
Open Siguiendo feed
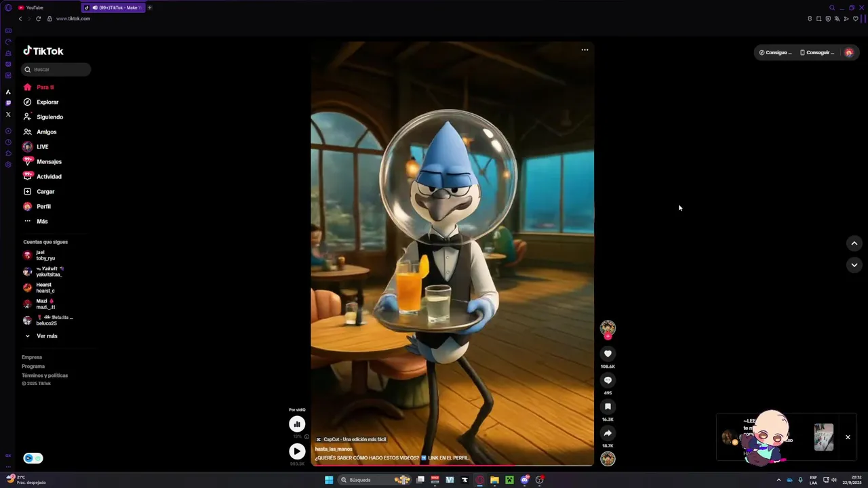click(43, 117)
